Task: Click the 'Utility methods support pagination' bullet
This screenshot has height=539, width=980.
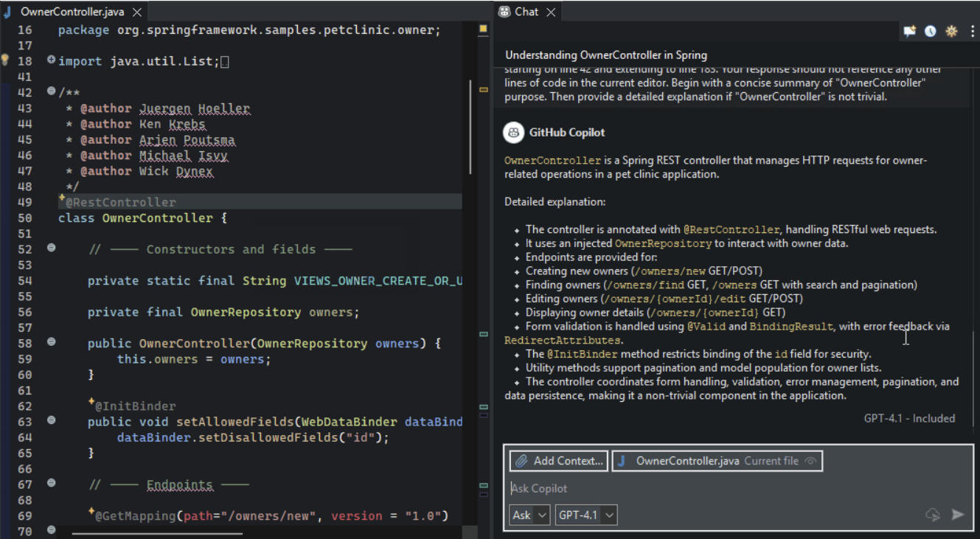Action: pos(703,368)
